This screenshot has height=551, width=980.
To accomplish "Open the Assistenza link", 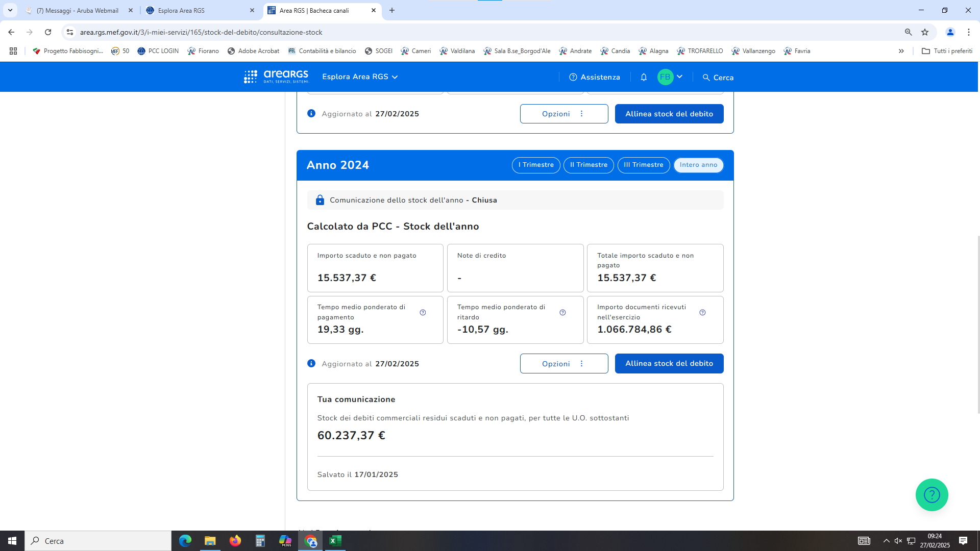I will 595,77.
